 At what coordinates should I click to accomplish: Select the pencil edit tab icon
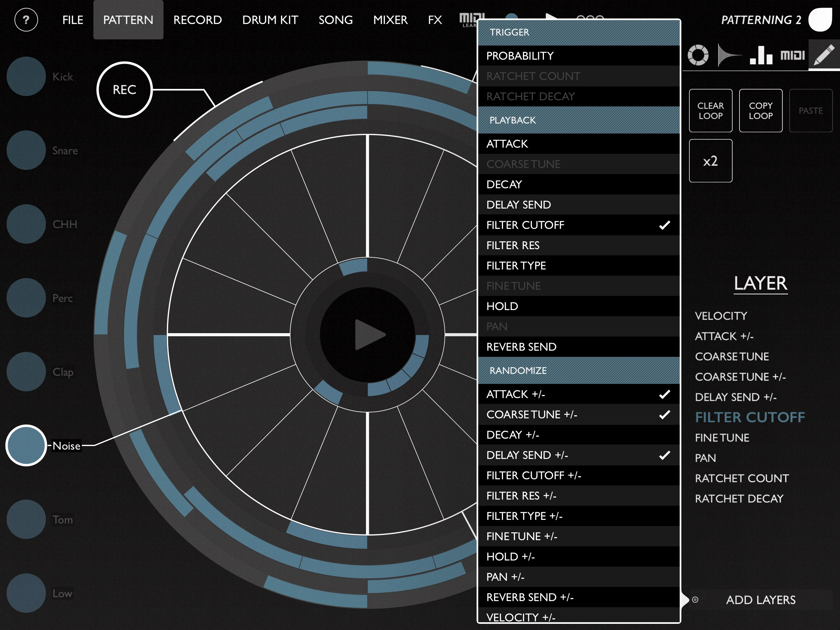click(824, 55)
